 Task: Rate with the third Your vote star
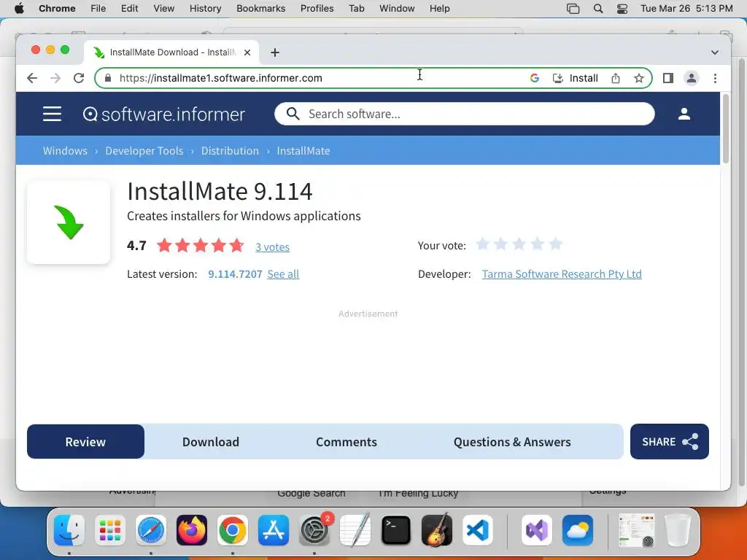[519, 244]
